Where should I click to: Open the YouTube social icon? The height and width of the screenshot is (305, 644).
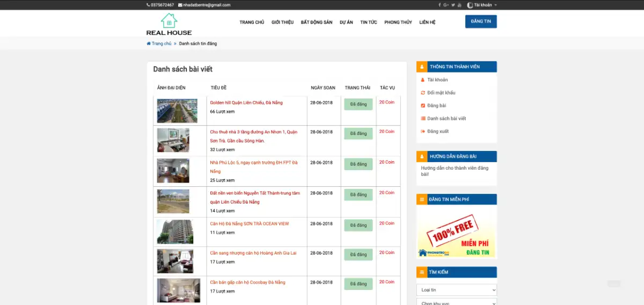[459, 5]
